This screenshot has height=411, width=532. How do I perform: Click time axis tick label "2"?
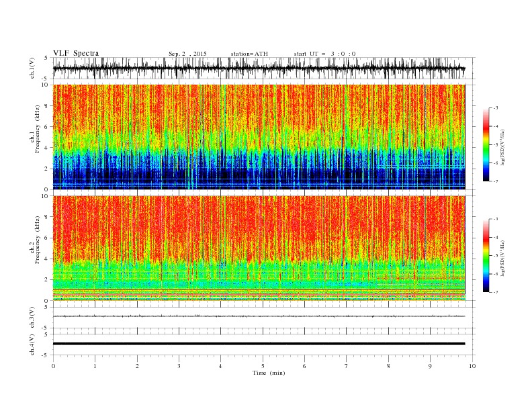[x=137, y=366]
